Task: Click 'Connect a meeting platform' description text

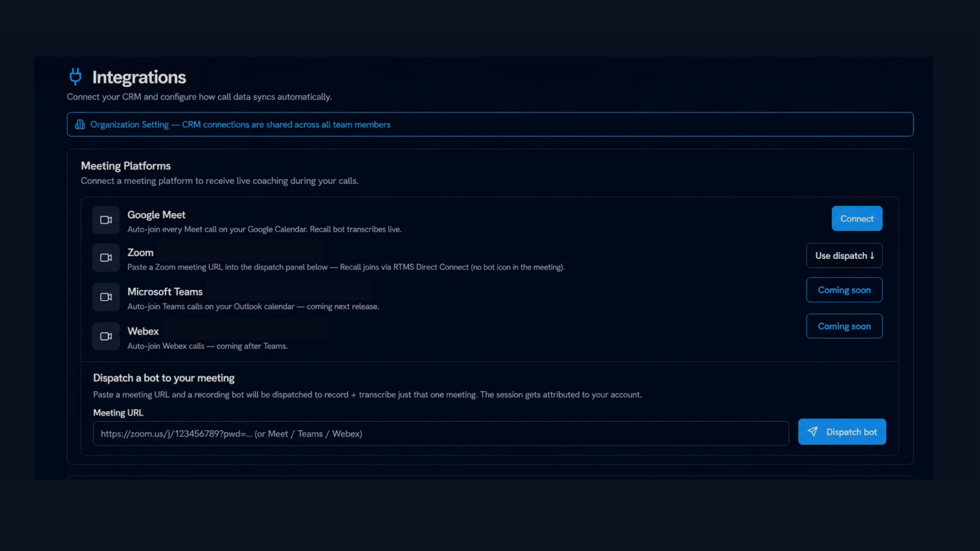Action: [x=219, y=181]
